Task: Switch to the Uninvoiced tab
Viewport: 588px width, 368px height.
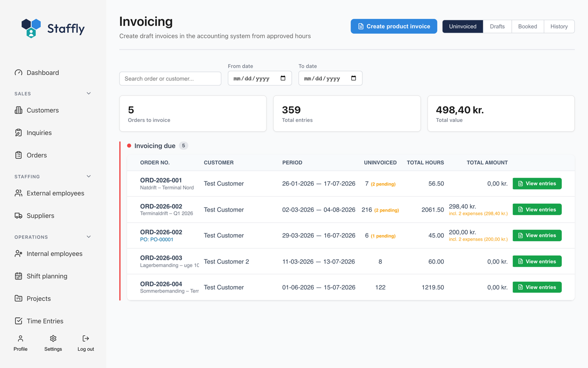Action: click(x=463, y=27)
